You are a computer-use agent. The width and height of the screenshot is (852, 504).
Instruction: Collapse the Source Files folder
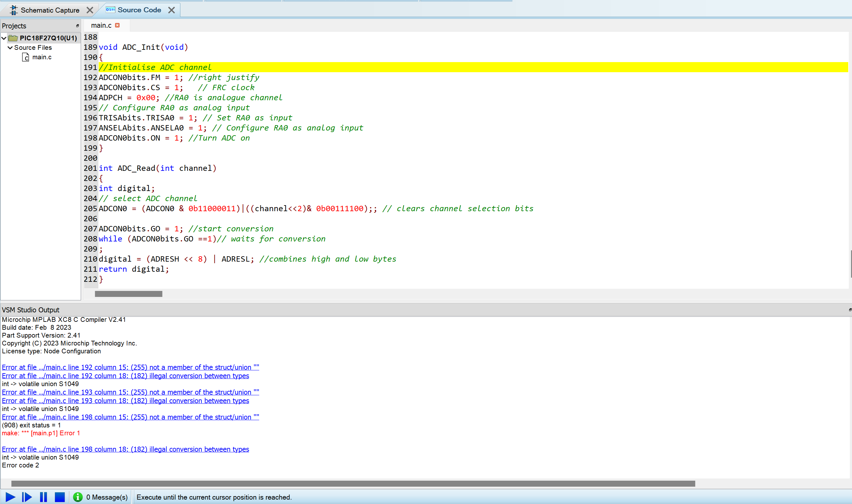(x=10, y=48)
